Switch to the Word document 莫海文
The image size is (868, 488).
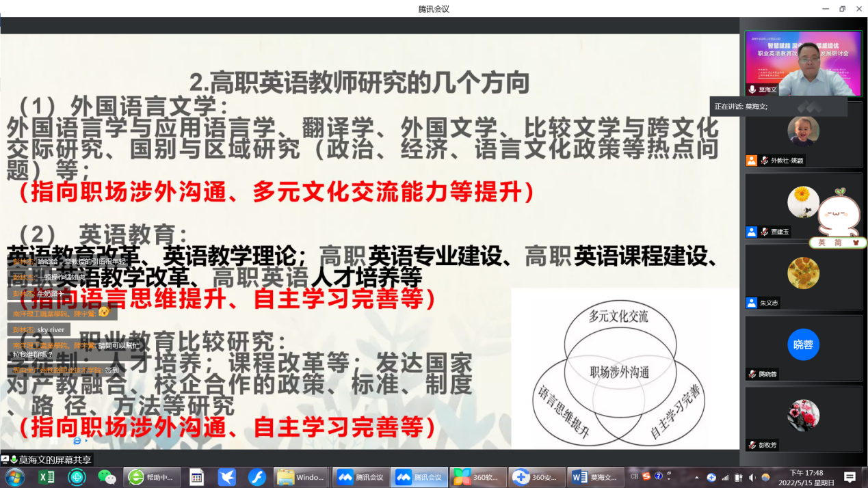596,477
